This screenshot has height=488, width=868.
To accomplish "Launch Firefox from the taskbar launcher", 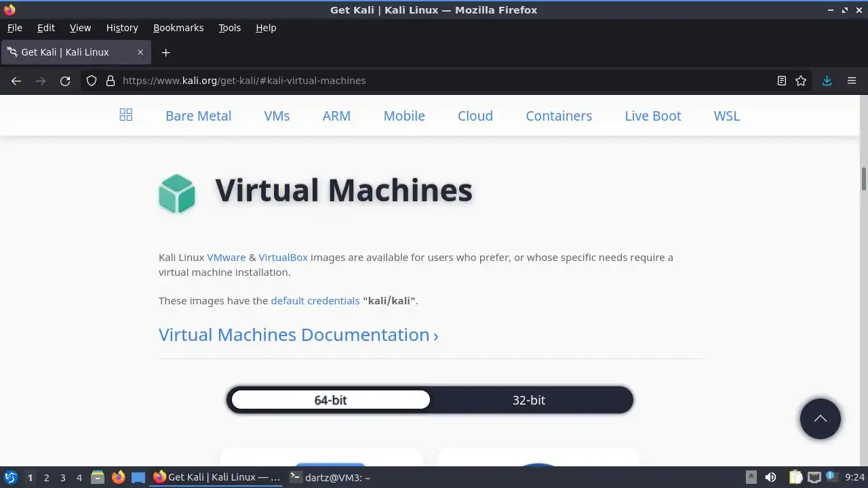I will [x=118, y=477].
